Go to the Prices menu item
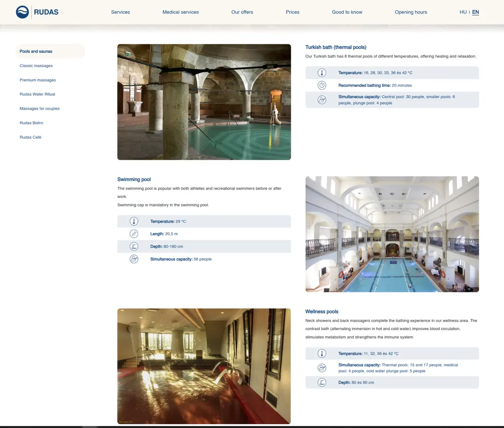 coord(293,12)
